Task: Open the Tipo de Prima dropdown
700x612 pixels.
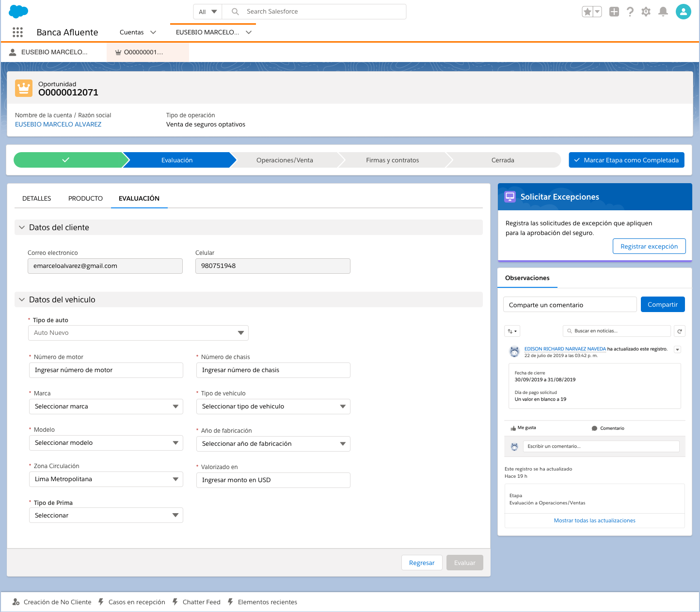Action: 106,515
